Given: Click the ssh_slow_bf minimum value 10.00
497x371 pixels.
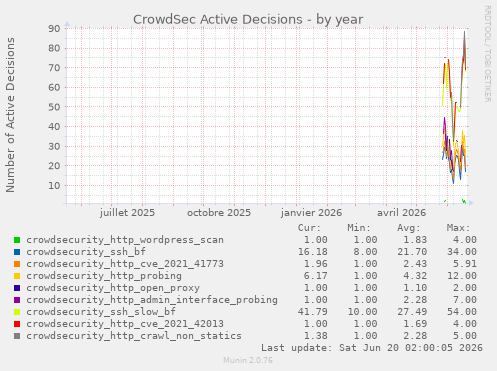Looking at the screenshot, I should click(362, 312).
